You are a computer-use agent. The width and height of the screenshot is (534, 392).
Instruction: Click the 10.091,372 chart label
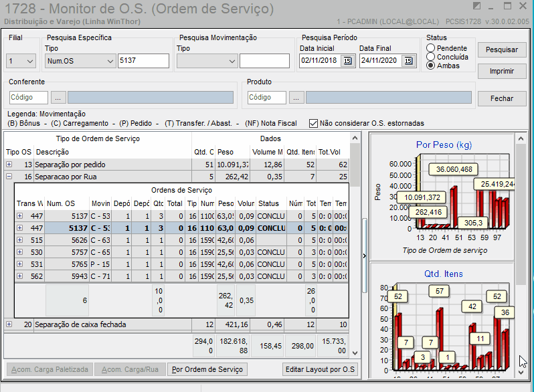point(422,197)
